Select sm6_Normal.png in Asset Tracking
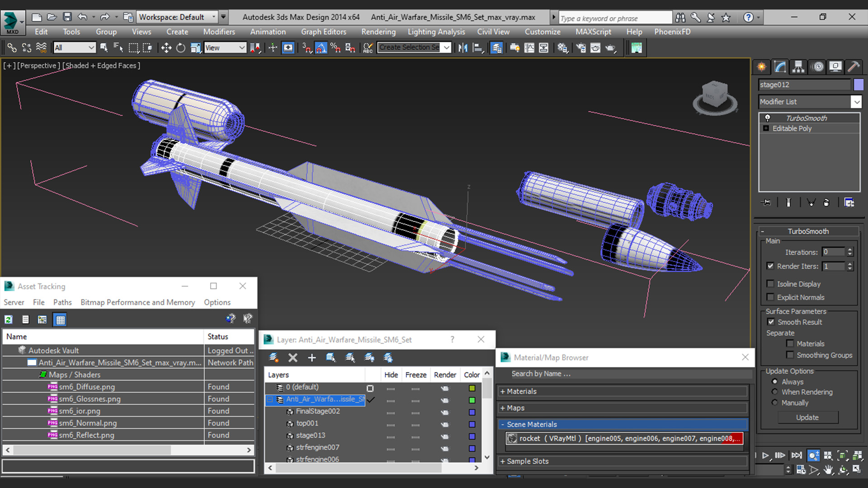 [87, 423]
